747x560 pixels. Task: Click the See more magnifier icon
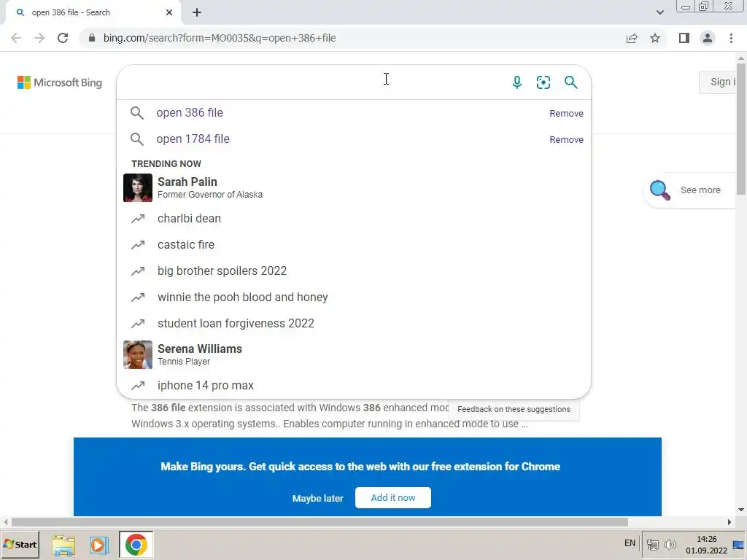tap(659, 190)
